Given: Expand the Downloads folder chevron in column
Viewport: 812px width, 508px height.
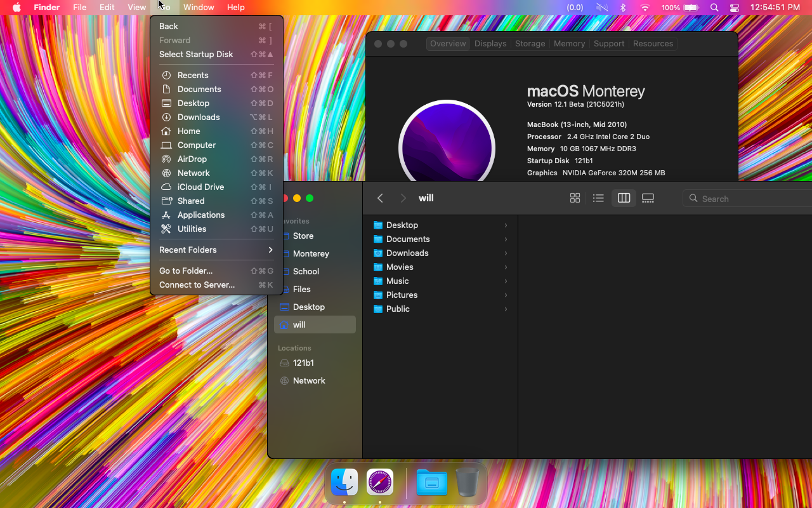Looking at the screenshot, I should pyautogui.click(x=506, y=253).
